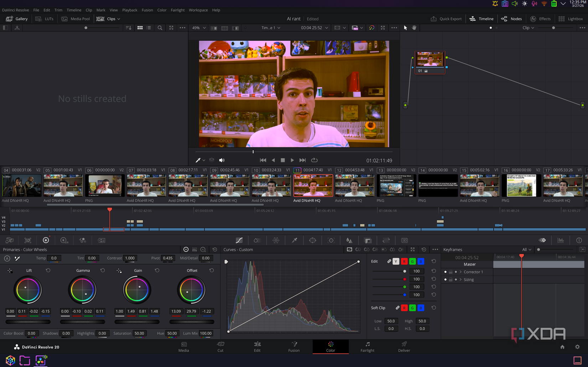
Task: Open the keyframes All filter dropdown
Action: coord(527,250)
